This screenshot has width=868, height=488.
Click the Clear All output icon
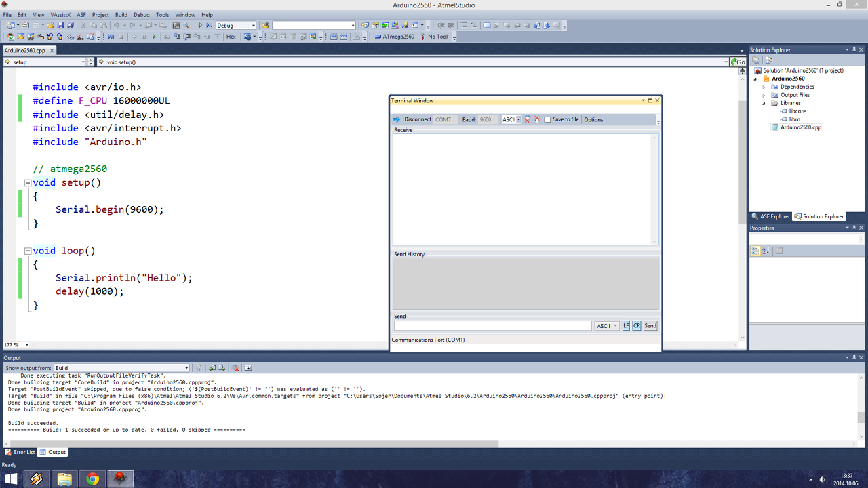(235, 368)
